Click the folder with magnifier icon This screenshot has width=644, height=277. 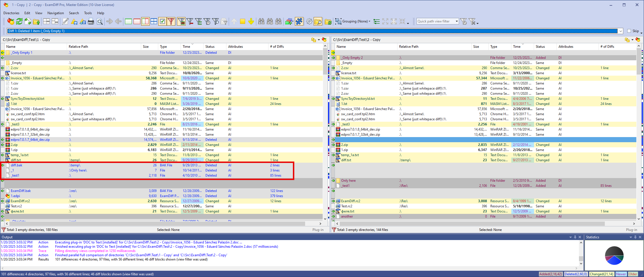pos(318,21)
